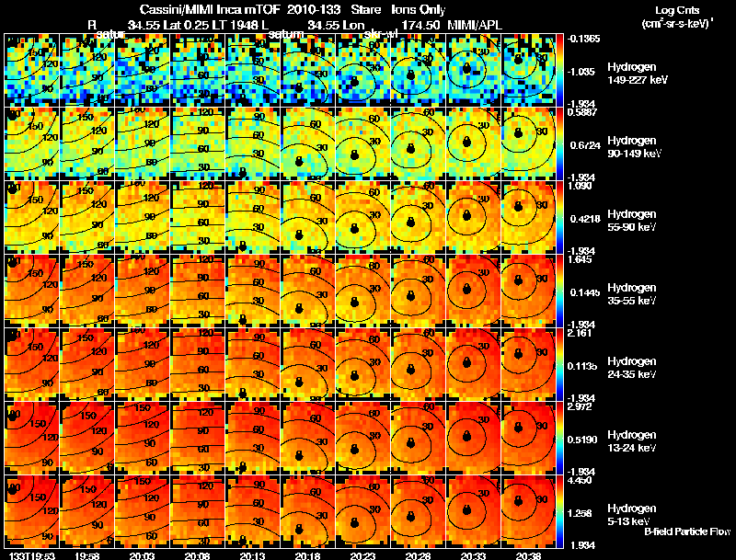The width and height of the screenshot is (736, 560).
Task: Click the 20:23 time label
Action: [362, 555]
